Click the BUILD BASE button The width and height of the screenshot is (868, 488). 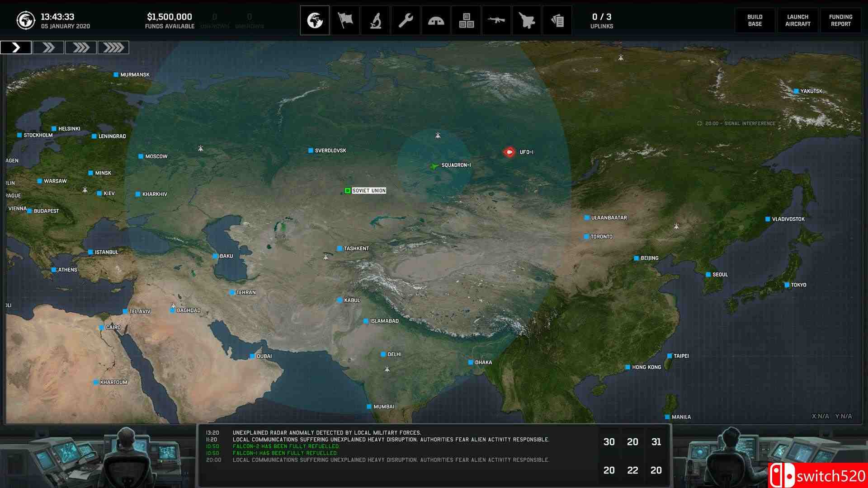point(755,20)
